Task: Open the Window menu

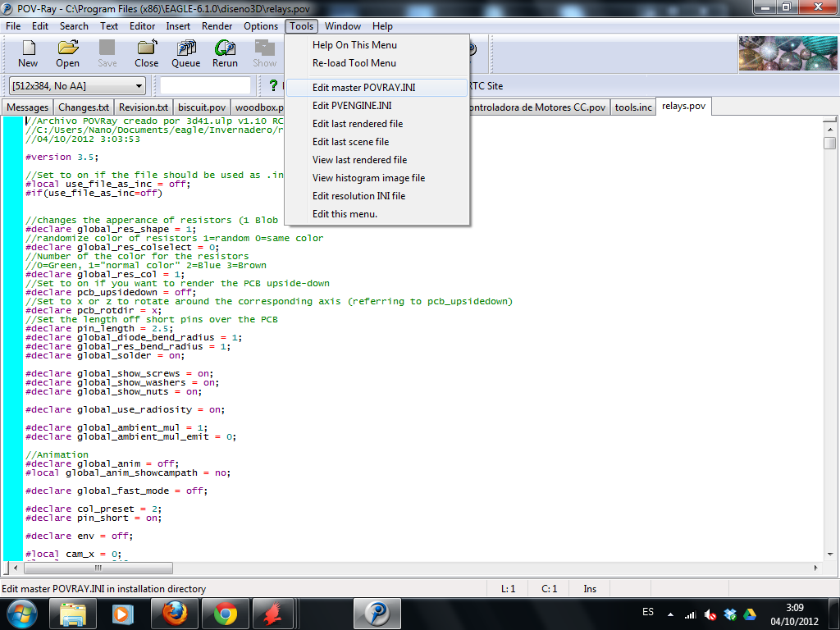Action: (x=343, y=25)
